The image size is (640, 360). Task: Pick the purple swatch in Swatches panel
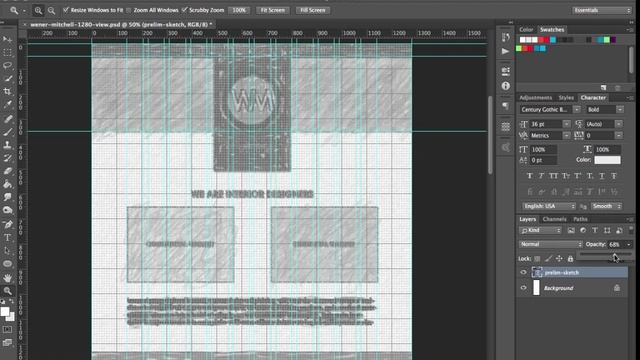coord(613,40)
